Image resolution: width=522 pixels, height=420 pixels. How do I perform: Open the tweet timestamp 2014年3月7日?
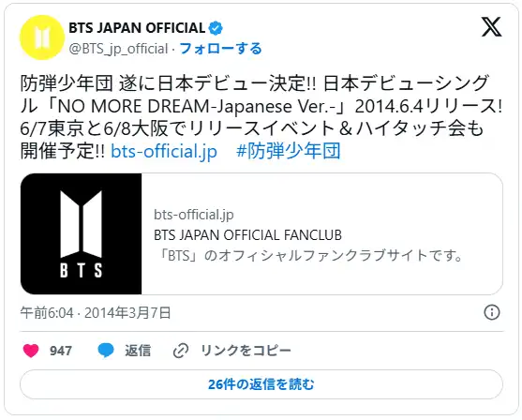click(127, 313)
